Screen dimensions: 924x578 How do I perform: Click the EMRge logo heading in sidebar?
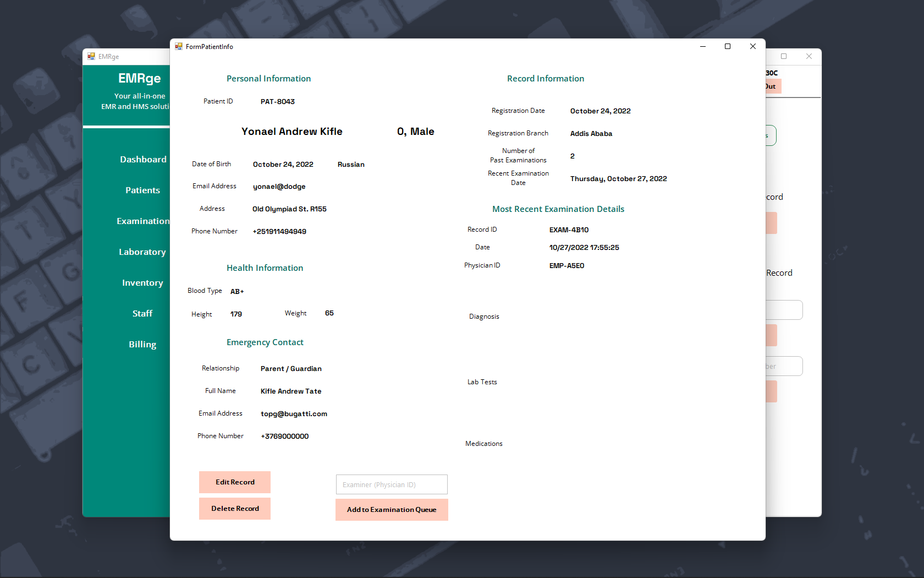(x=140, y=78)
